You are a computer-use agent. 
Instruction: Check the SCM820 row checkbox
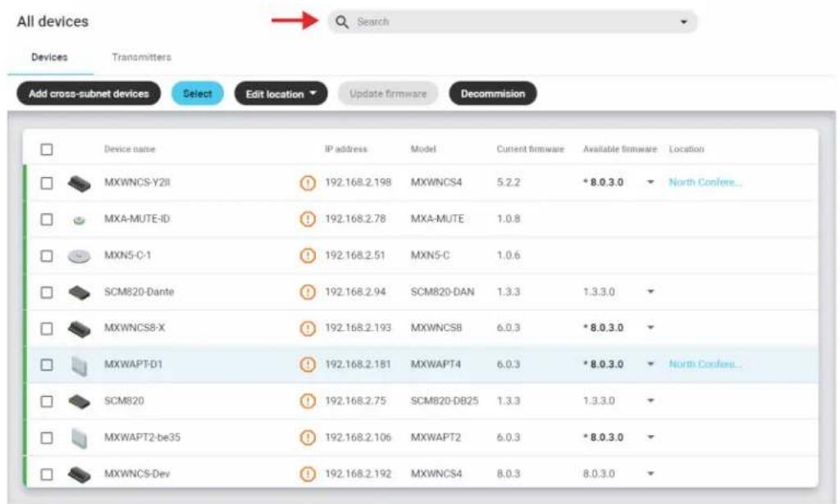pyautogui.click(x=47, y=402)
